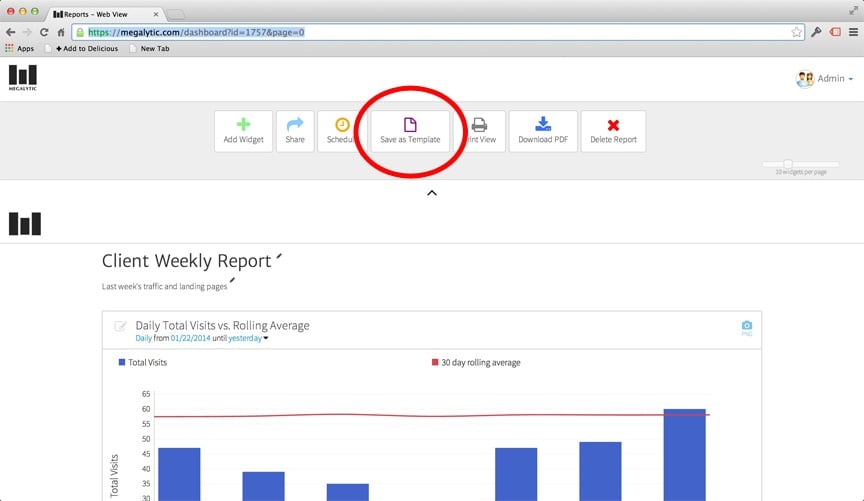Screen dimensions: 864x501
Task: Click the browser back arrow
Action: 10,32
